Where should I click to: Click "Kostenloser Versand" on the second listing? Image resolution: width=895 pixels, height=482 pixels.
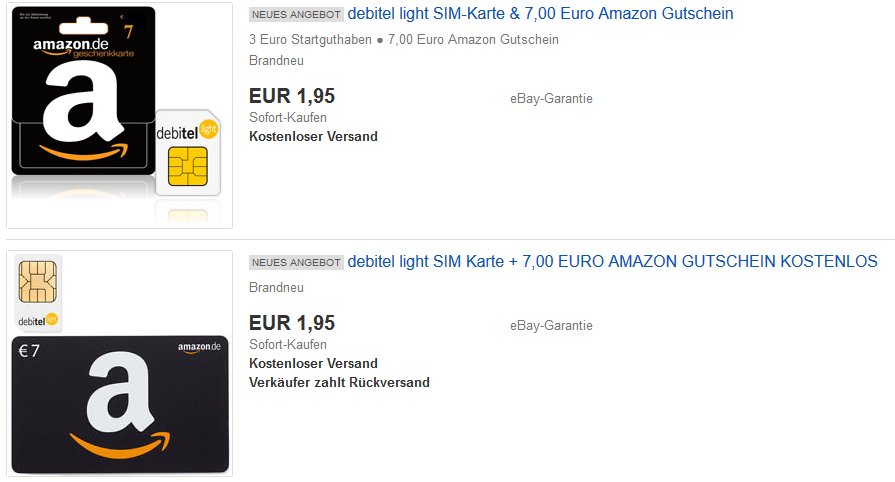[x=313, y=363]
